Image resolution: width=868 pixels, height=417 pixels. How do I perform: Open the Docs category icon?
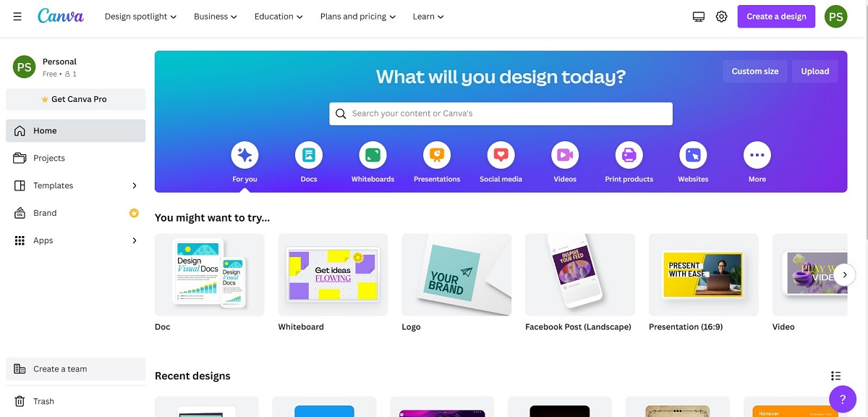tap(309, 155)
